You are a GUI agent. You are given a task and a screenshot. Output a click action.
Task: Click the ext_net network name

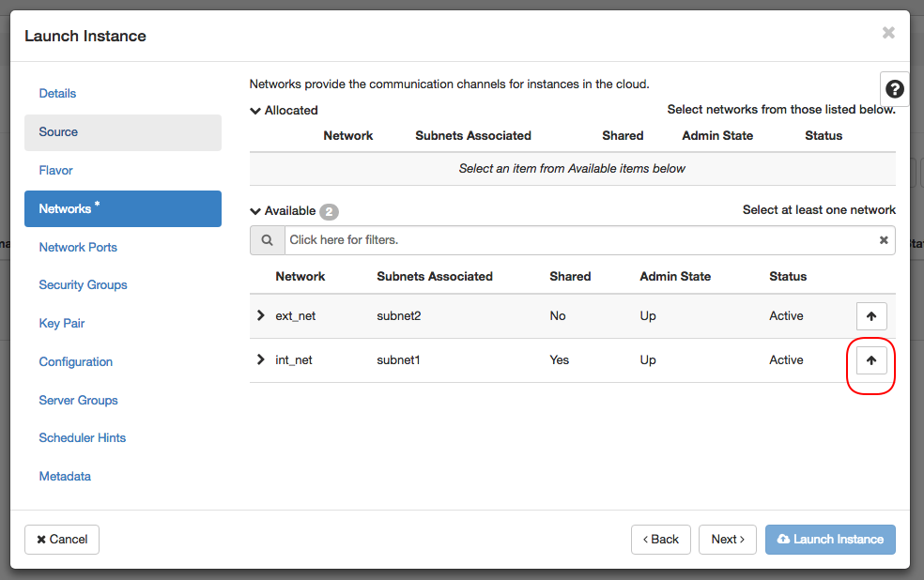[295, 316]
